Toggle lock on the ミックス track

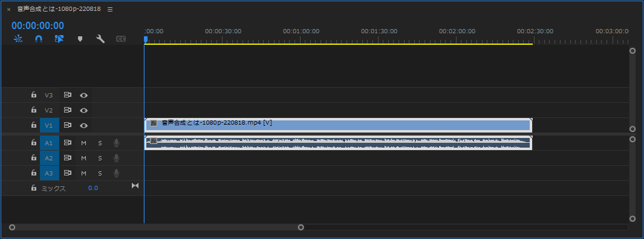[34, 188]
